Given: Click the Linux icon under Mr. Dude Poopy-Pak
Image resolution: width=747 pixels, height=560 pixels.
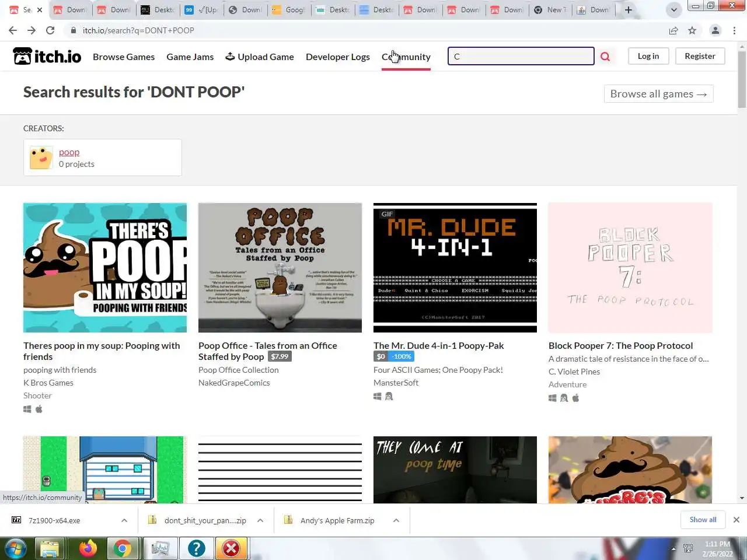Looking at the screenshot, I should pos(389,396).
